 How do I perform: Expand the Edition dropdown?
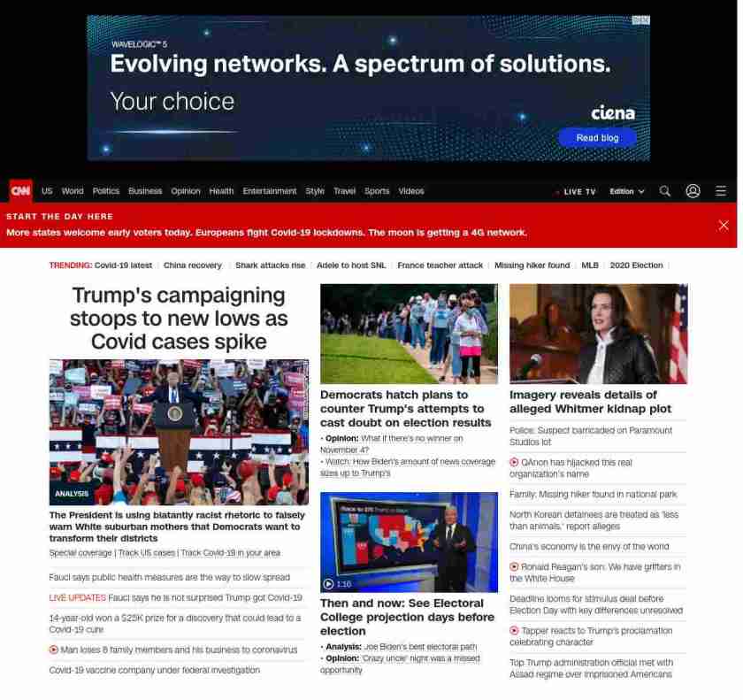coord(626,191)
